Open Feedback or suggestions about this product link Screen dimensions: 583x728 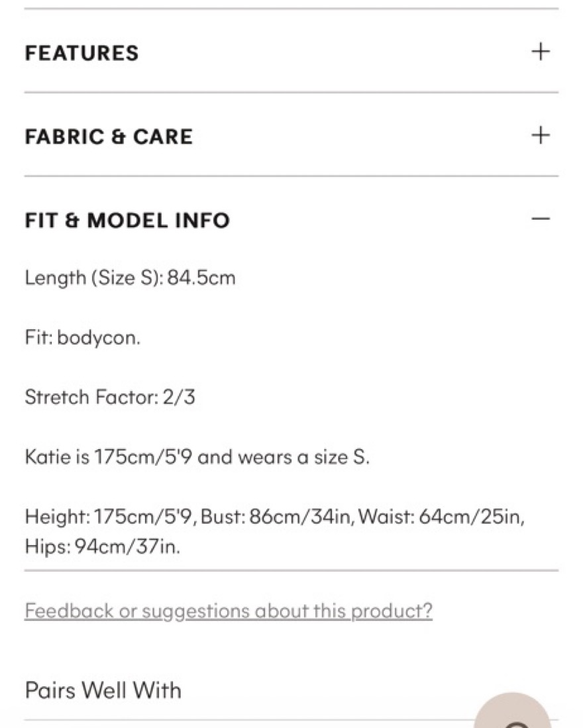[229, 611]
